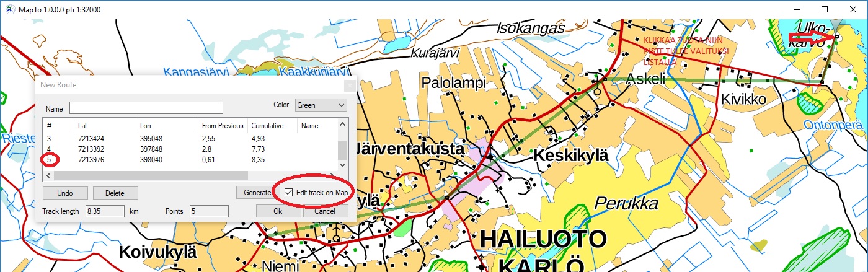
Task: Click the Cumulative column header
Action: pyautogui.click(x=267, y=126)
